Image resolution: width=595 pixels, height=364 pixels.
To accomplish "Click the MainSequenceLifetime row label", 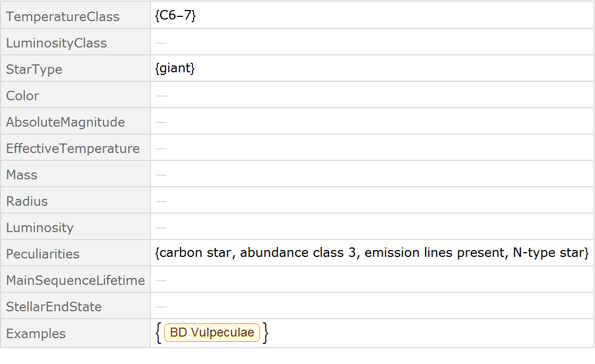I will click(75, 280).
